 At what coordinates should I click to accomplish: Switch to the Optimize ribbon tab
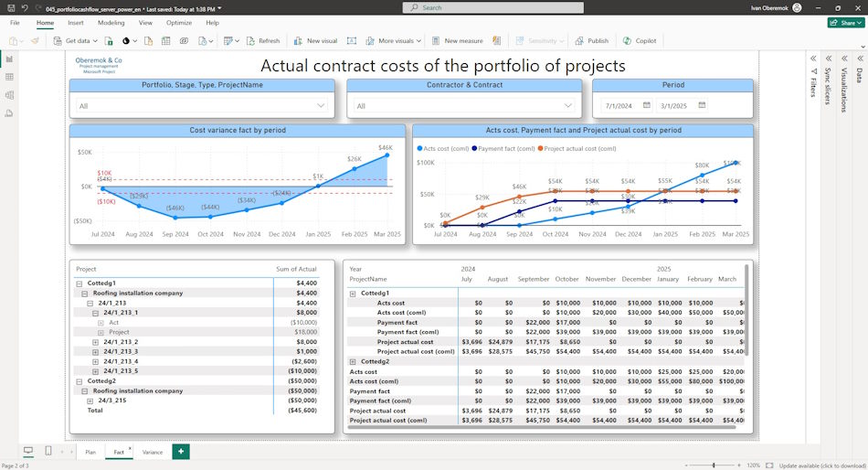click(x=179, y=23)
